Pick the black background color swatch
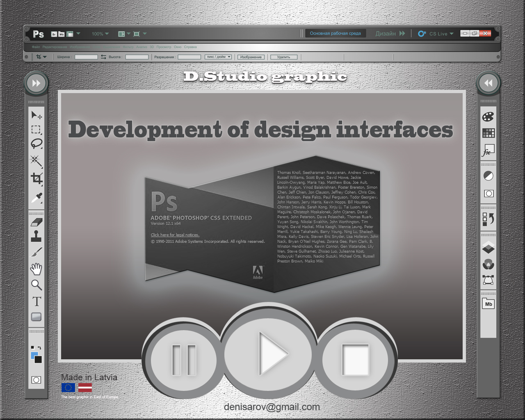The image size is (525, 420). click(x=39, y=360)
